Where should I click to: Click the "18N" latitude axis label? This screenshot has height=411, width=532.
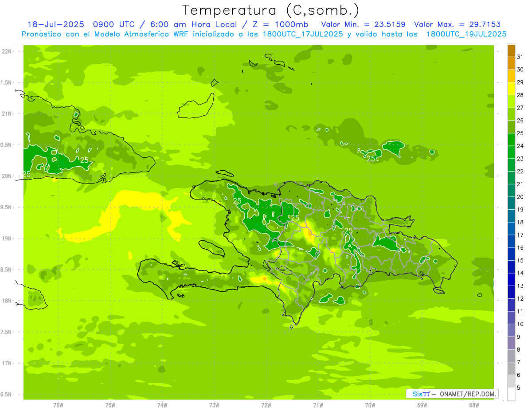point(7,301)
